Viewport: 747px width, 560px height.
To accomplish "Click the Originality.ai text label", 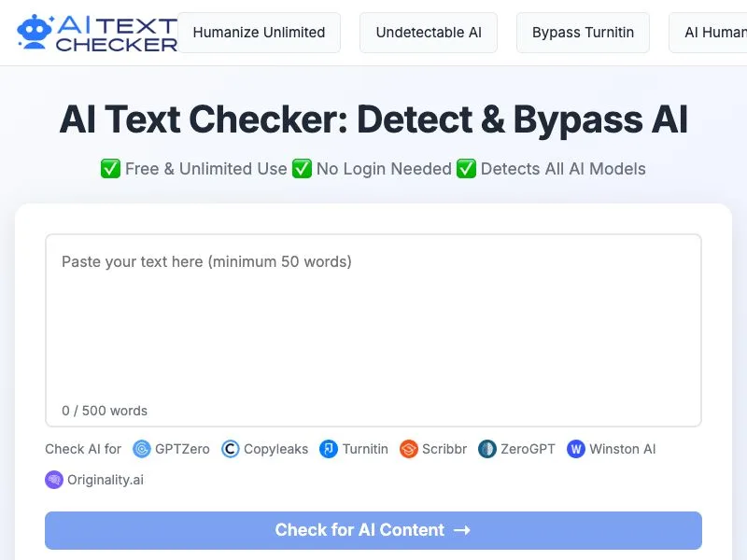I will point(106,480).
